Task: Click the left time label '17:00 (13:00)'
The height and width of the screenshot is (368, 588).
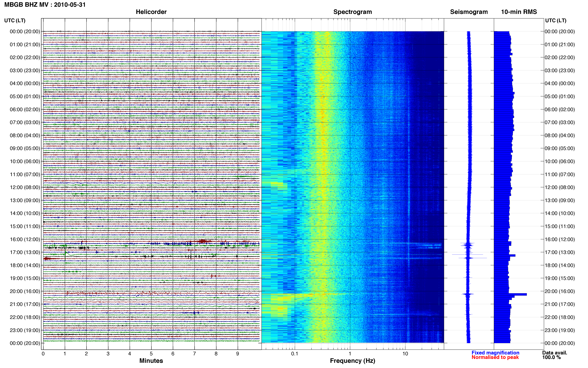Action: pyautogui.click(x=25, y=252)
